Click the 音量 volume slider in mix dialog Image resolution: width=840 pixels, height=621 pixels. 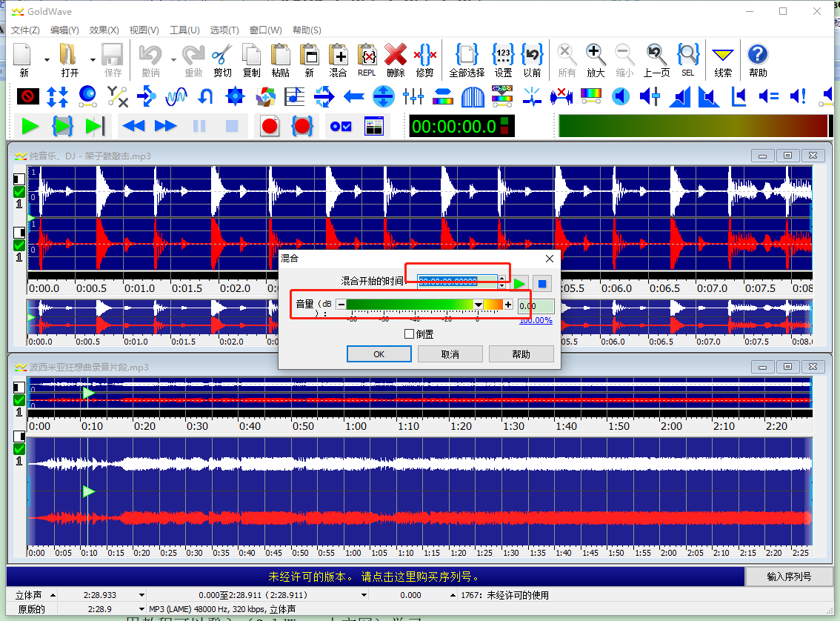coord(424,305)
